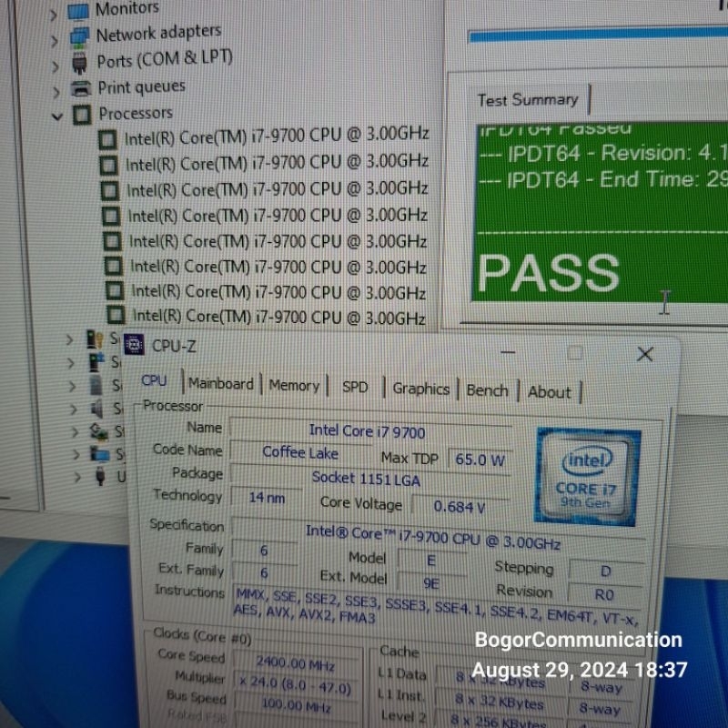Open the CPU tab in CPU-Z

click(154, 380)
